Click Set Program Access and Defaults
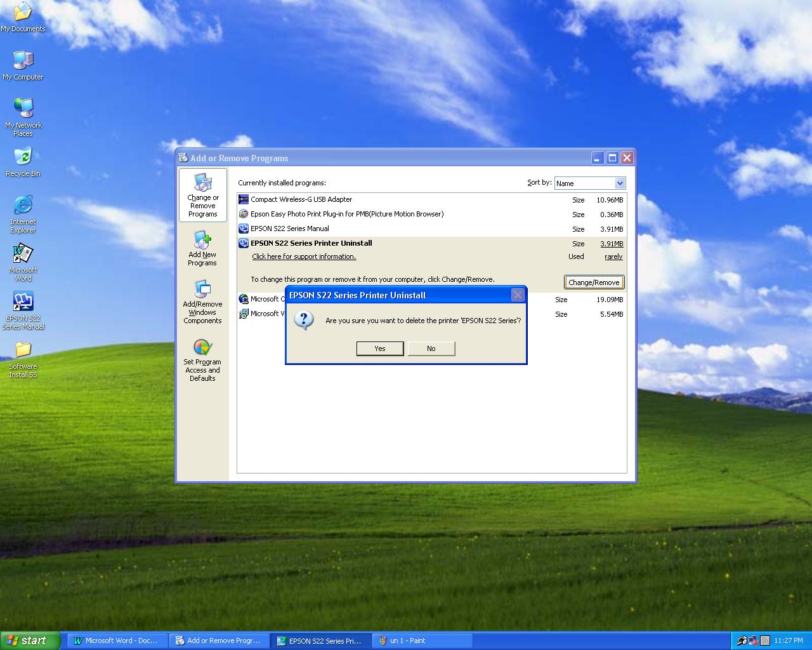This screenshot has width=812, height=650. click(x=202, y=357)
